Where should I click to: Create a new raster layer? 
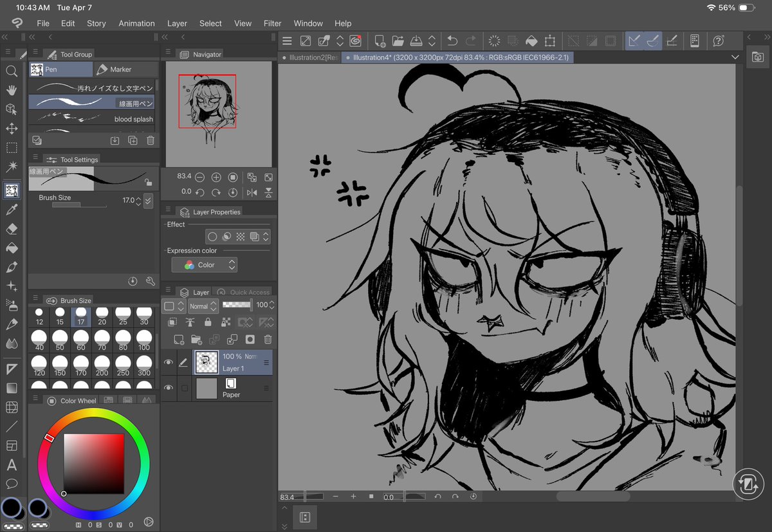[179, 339]
